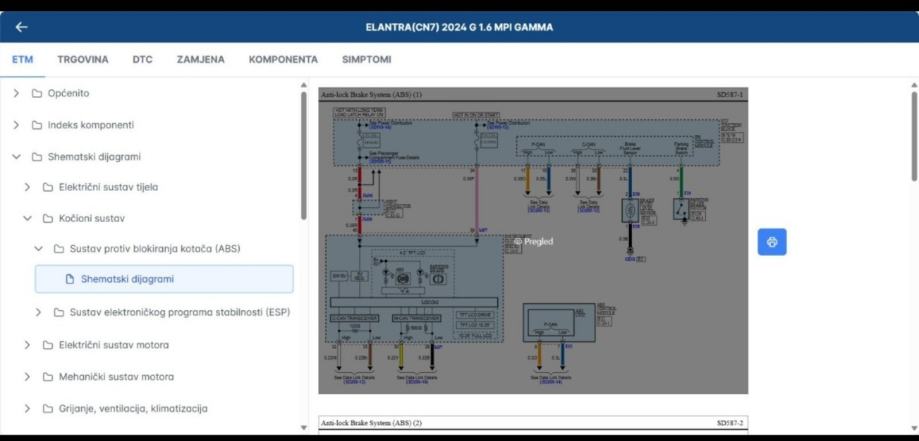
Task: Click the ELANTRA(CN7) 2024 G 1.6 MPI GAMMA title
Action: (459, 27)
